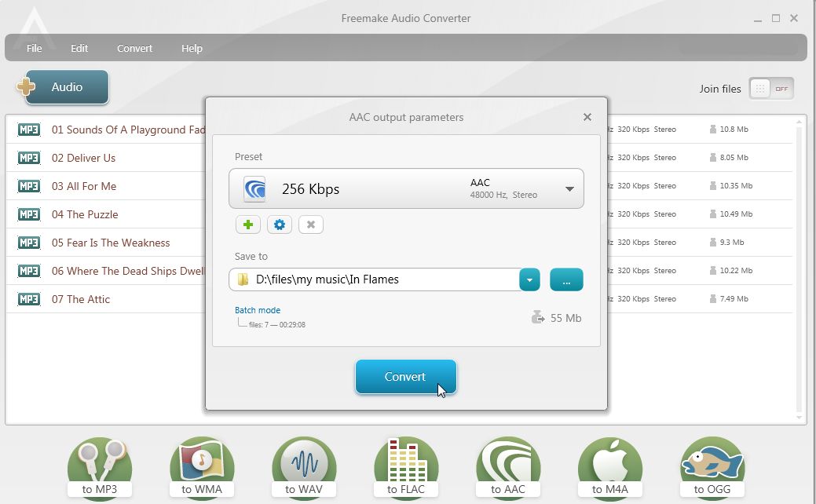
Task: Click the AAC codec icon in preset
Action: (x=255, y=188)
